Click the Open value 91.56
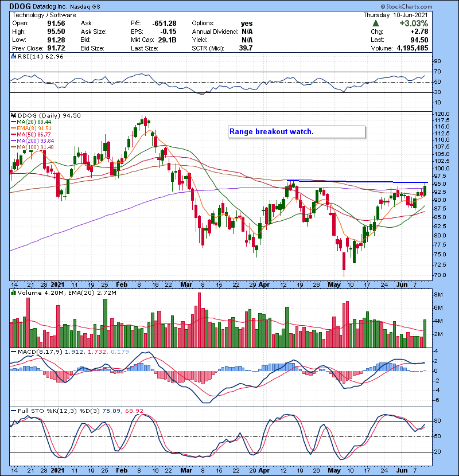 [56, 24]
